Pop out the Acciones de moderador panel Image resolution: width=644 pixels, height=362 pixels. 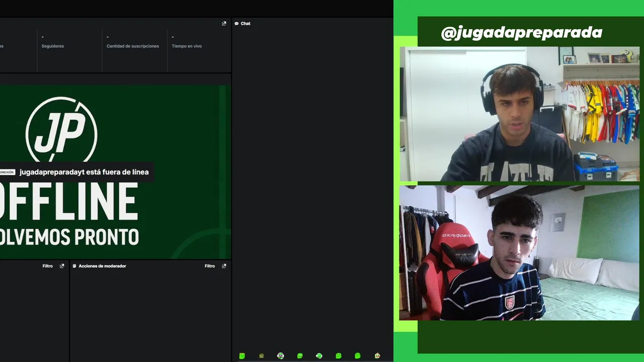pos(224,266)
